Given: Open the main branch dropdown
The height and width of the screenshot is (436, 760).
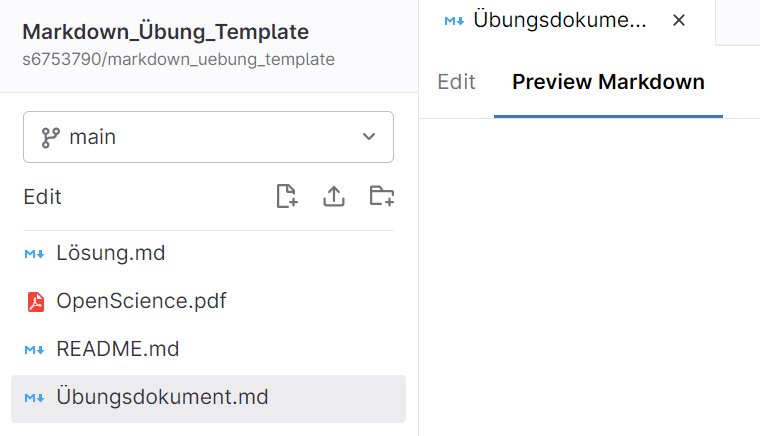Looking at the screenshot, I should [208, 137].
